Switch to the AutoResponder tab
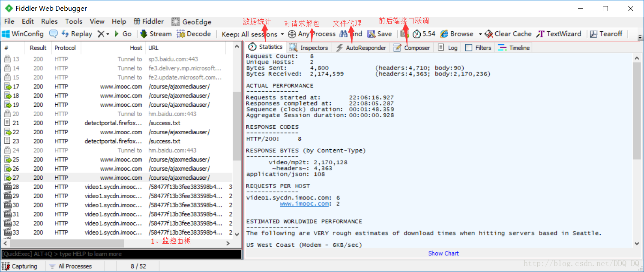 [x=361, y=48]
